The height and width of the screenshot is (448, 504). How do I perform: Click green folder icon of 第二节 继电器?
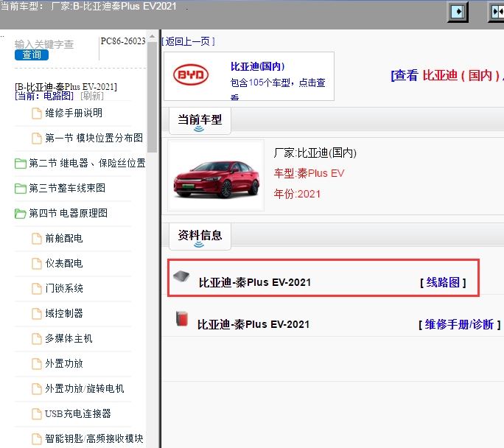coord(21,164)
